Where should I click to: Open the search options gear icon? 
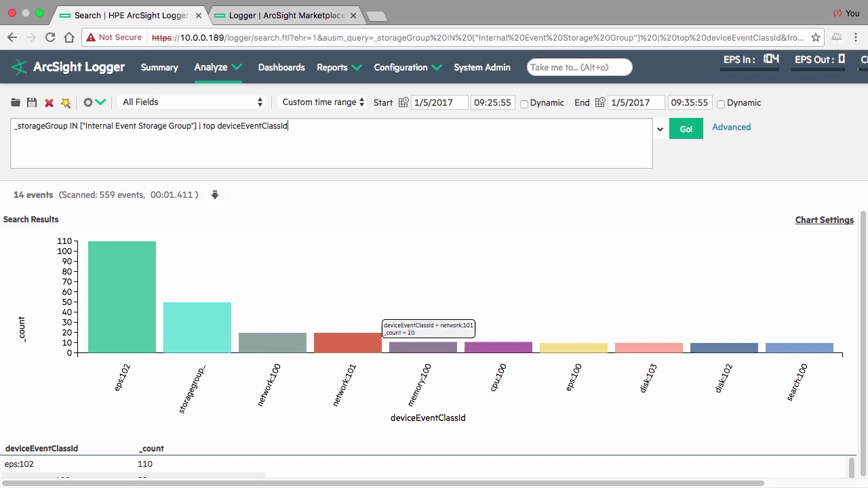[87, 102]
